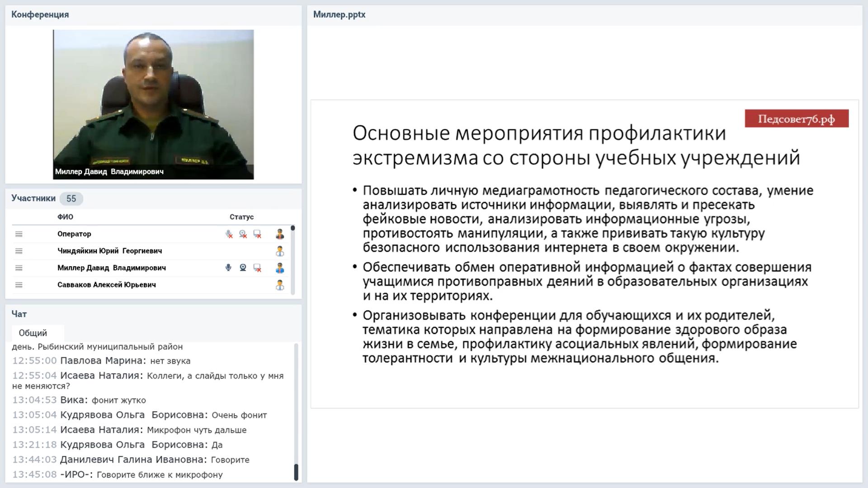Click Оператор's disabled screen share icon
The image size is (868, 488).
[x=257, y=234]
